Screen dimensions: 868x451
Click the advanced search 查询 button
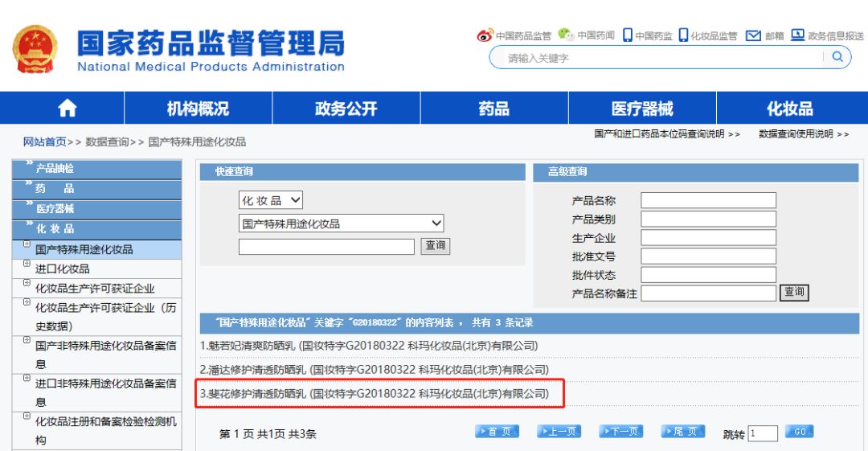click(794, 292)
